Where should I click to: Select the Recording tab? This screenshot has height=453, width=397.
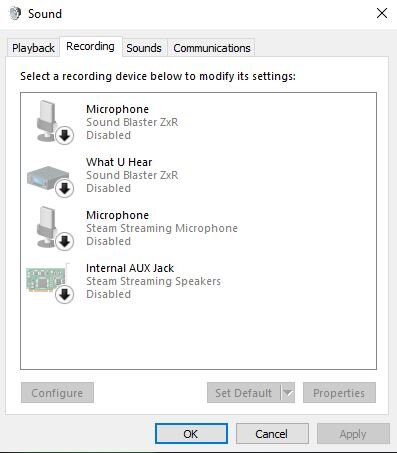click(x=90, y=46)
